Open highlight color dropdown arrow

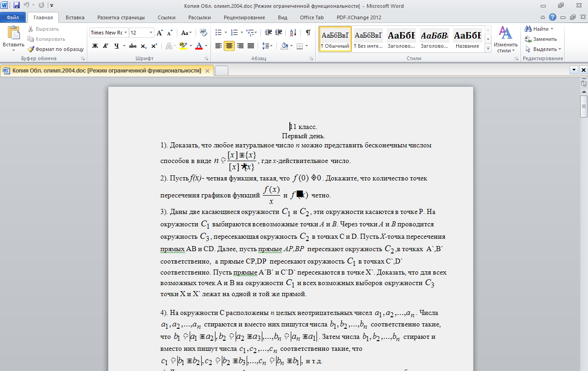click(x=191, y=46)
